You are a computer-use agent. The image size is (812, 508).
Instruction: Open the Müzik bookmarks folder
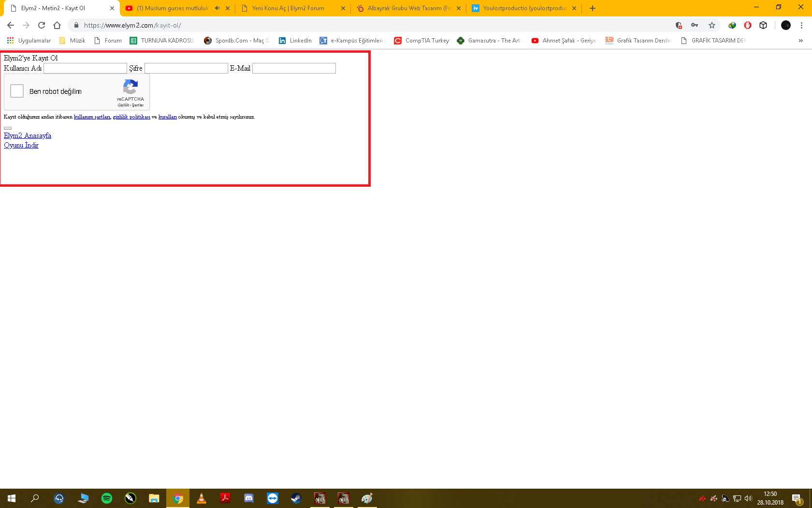[x=72, y=41]
